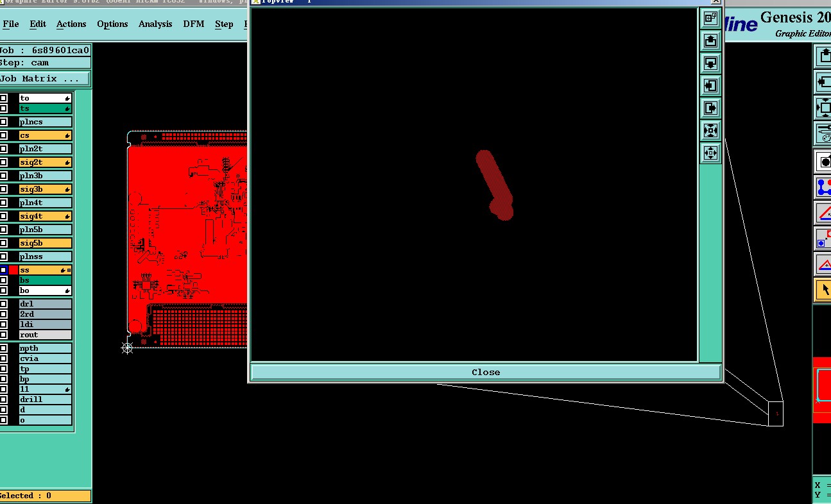
Task: Open the File menu
Action: pyautogui.click(x=11, y=24)
